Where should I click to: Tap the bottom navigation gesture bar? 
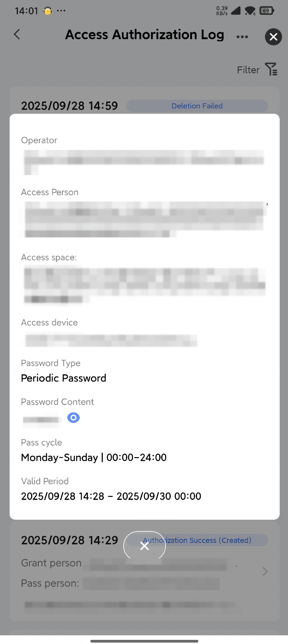pyautogui.click(x=144, y=640)
